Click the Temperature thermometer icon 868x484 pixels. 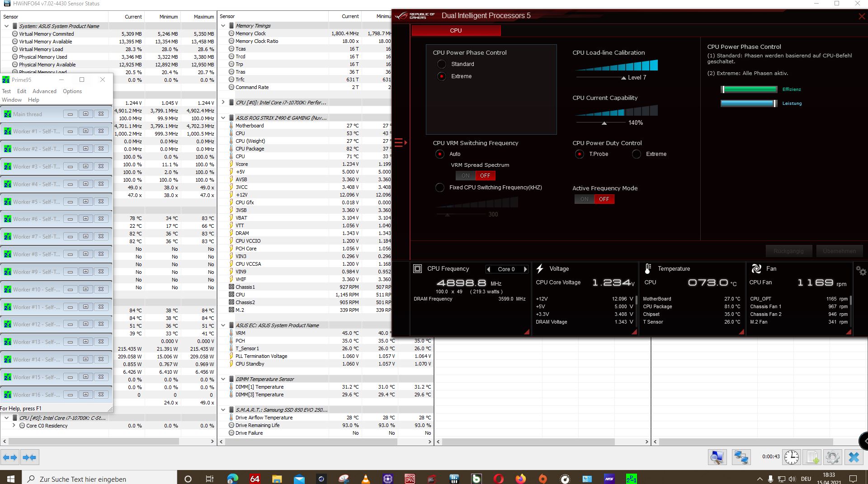click(647, 268)
